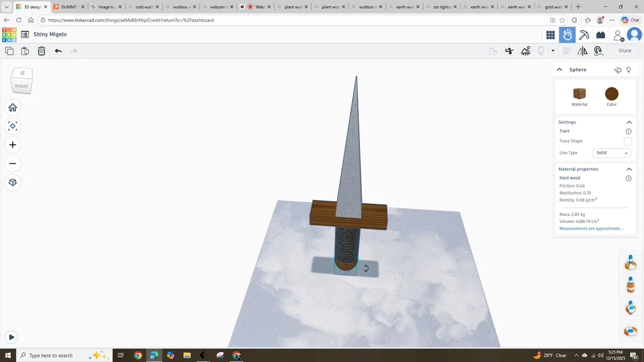The height and width of the screenshot is (362, 644).
Task: Click the greyed Redo arrow
Action: pyautogui.click(x=74, y=51)
